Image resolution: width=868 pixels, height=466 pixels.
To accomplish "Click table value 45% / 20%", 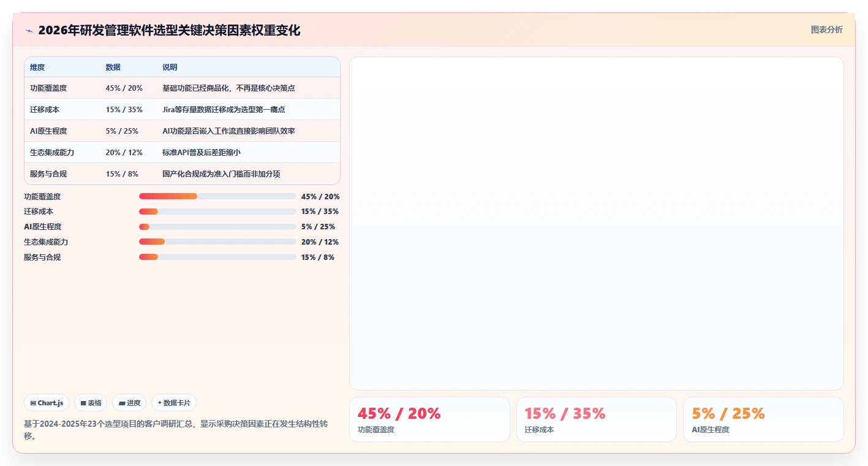I will (124, 88).
